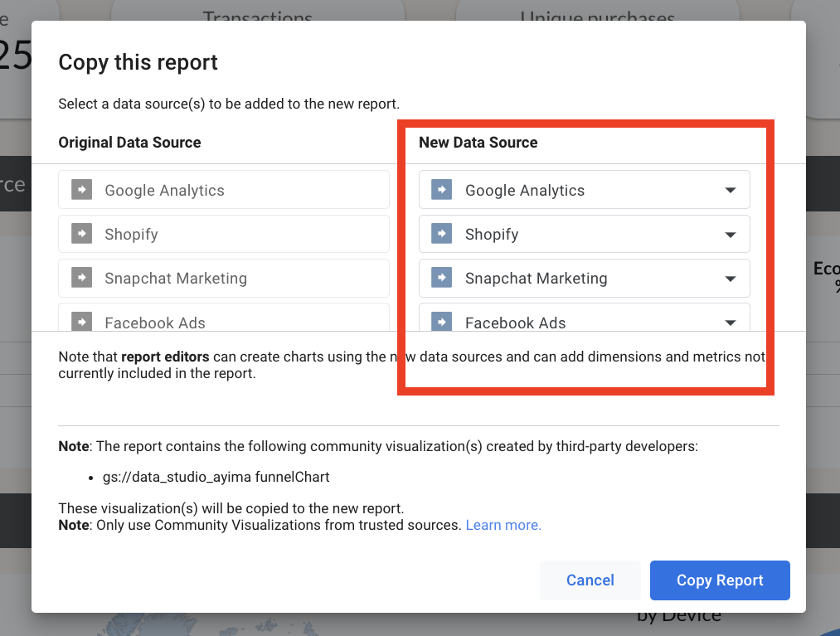Open Google Analytics new data source dropdown
This screenshot has height=636, width=840.
584,190
